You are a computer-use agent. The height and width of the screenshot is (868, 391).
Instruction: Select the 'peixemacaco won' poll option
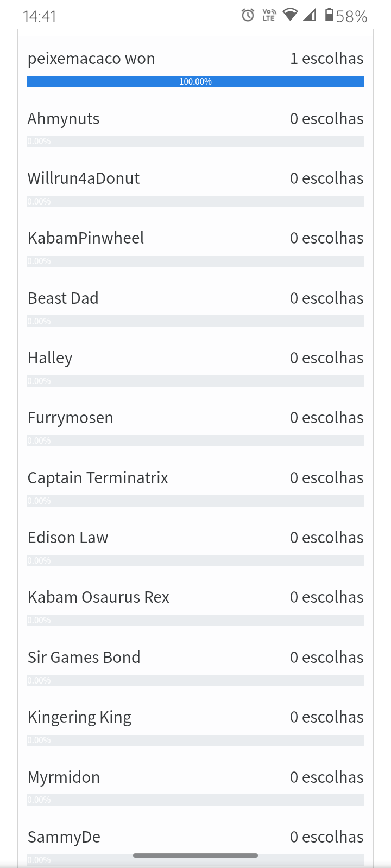click(91, 59)
